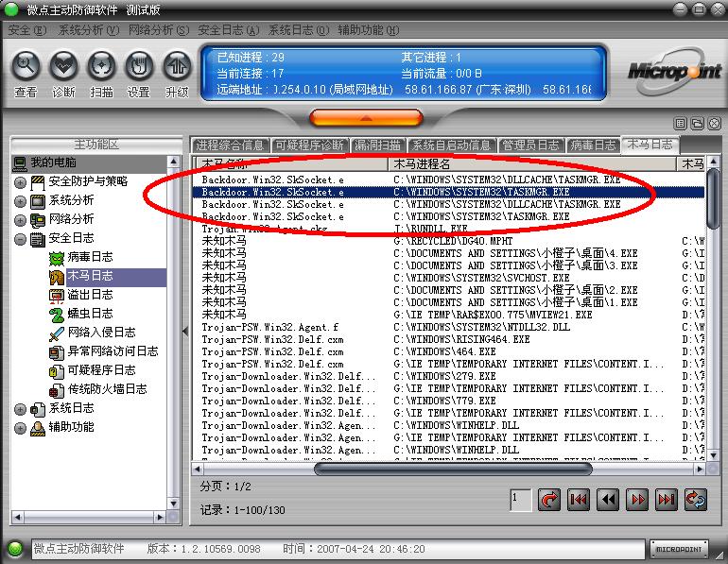Collapse the 安全日志 tree node
Viewport: 728px width, 564px height.
point(20,239)
